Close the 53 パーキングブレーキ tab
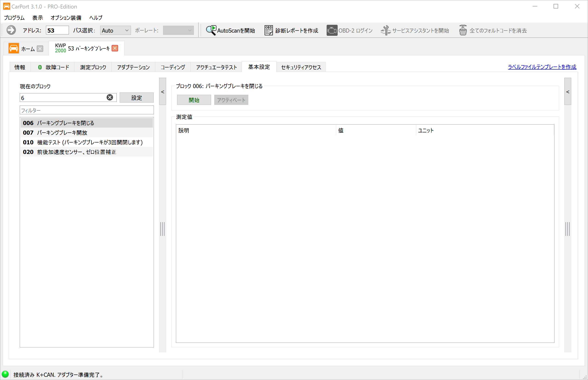Image resolution: width=588 pixels, height=380 pixels. point(115,48)
